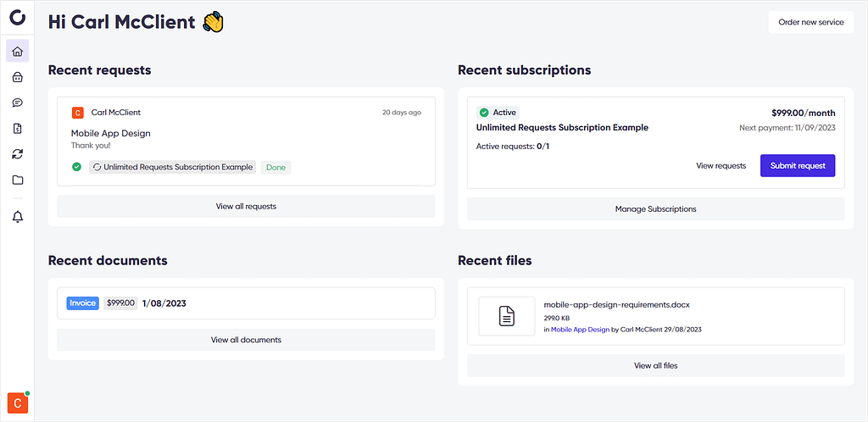This screenshot has height=422, width=868.
Task: Click the Recent subscriptions heading
Action: click(x=524, y=70)
